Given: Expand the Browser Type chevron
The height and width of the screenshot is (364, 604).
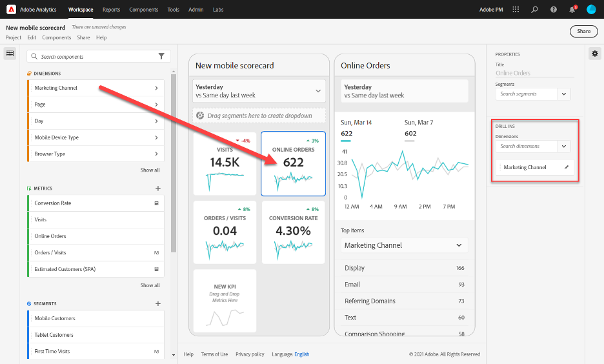Looking at the screenshot, I should pyautogui.click(x=156, y=154).
